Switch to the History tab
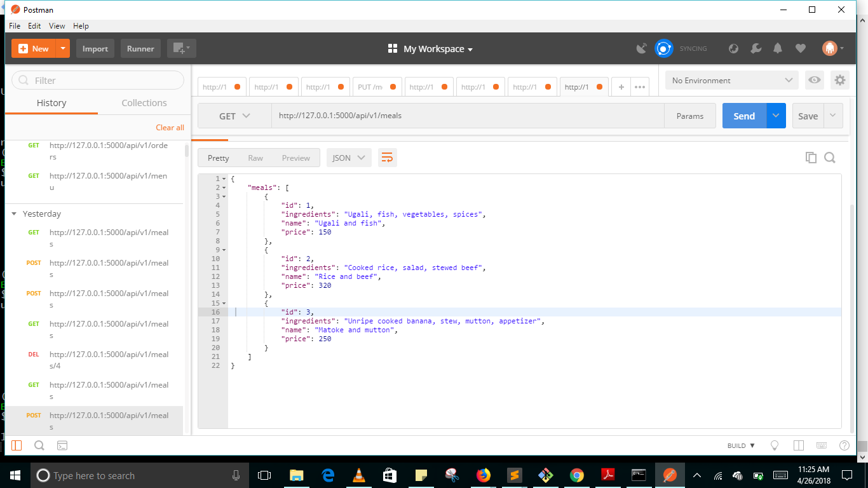 (51, 103)
